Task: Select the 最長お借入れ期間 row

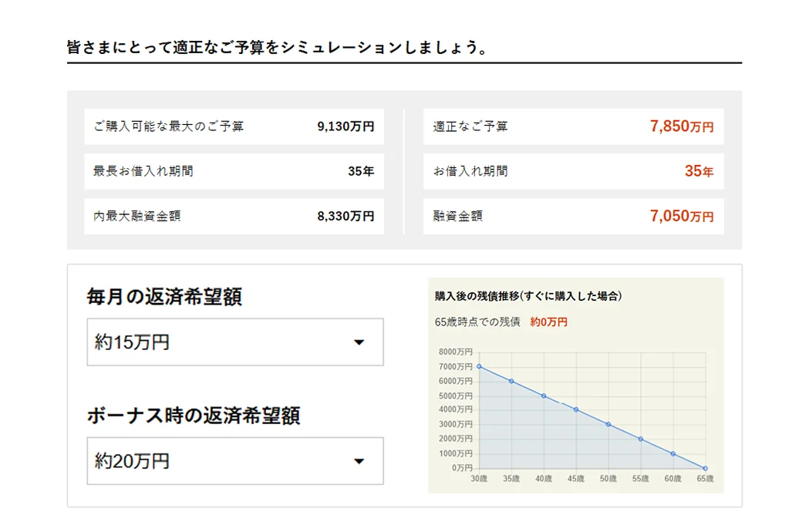Action: click(234, 171)
